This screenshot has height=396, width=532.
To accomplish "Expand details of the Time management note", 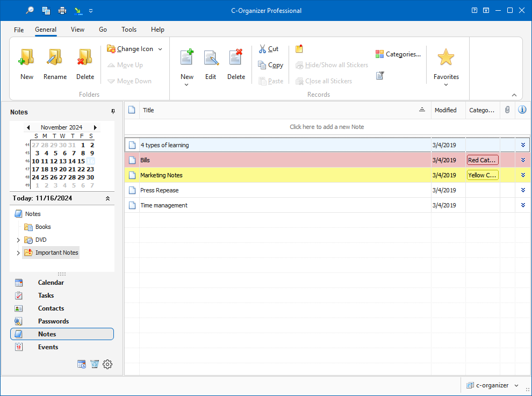I will point(523,205).
